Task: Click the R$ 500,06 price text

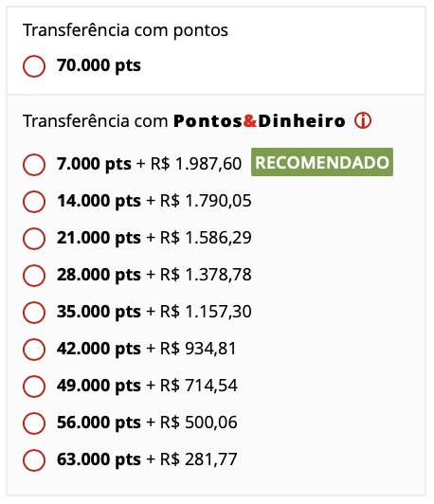Action: pos(199,423)
